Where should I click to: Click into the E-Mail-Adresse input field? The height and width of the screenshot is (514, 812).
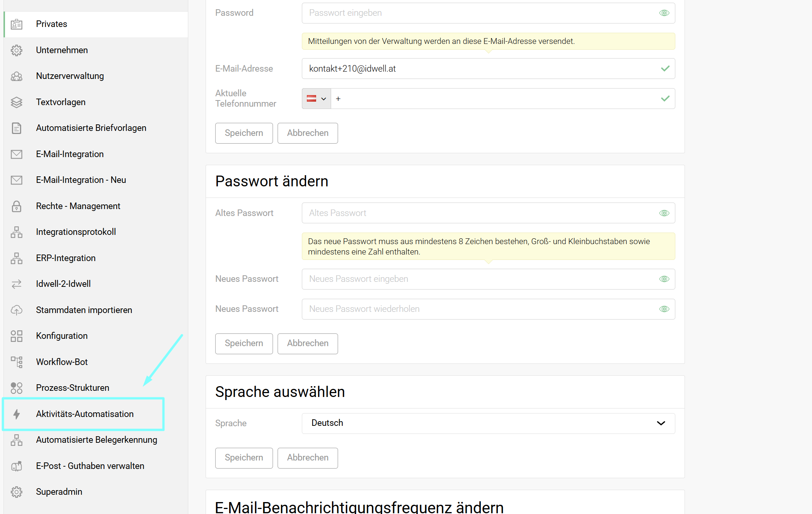tap(481, 69)
